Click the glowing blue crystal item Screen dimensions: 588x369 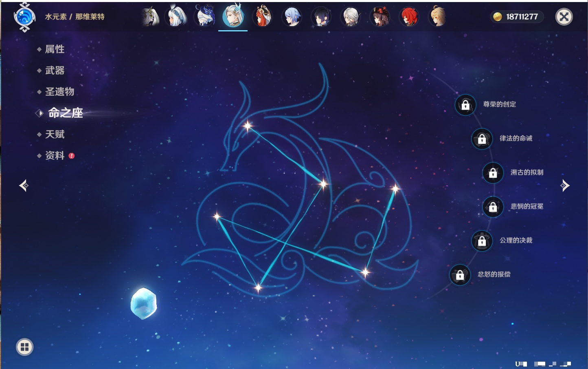point(143,303)
